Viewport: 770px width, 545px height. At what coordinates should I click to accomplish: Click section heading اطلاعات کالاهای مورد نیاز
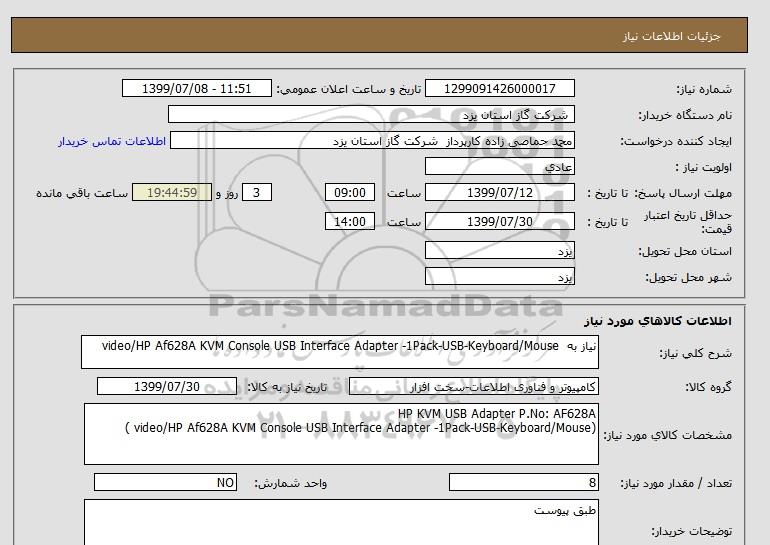pyautogui.click(x=658, y=321)
